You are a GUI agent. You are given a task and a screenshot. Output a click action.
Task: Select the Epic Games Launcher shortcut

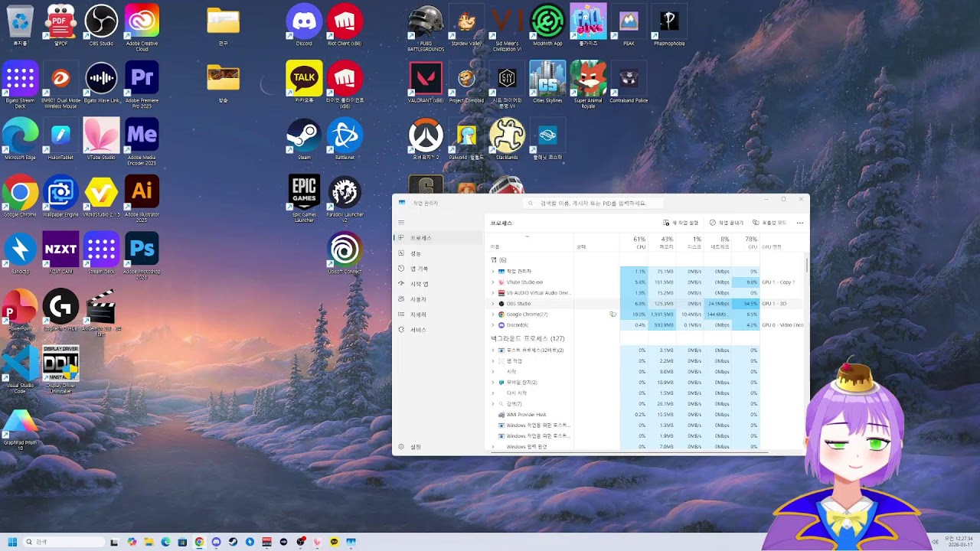[x=304, y=198]
